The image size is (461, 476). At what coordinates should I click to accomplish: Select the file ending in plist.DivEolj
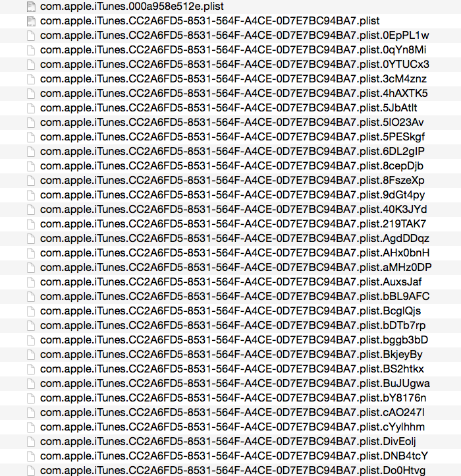click(x=228, y=442)
